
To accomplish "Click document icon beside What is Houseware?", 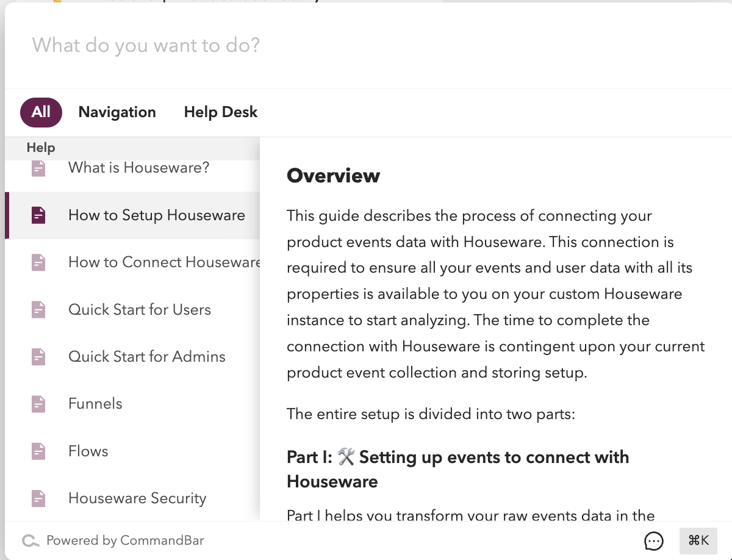I will click(38, 168).
